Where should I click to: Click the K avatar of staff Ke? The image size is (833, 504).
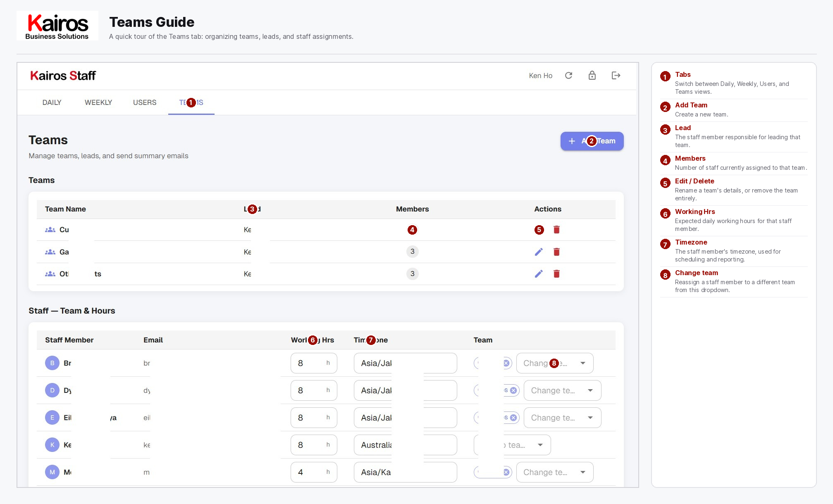point(52,445)
